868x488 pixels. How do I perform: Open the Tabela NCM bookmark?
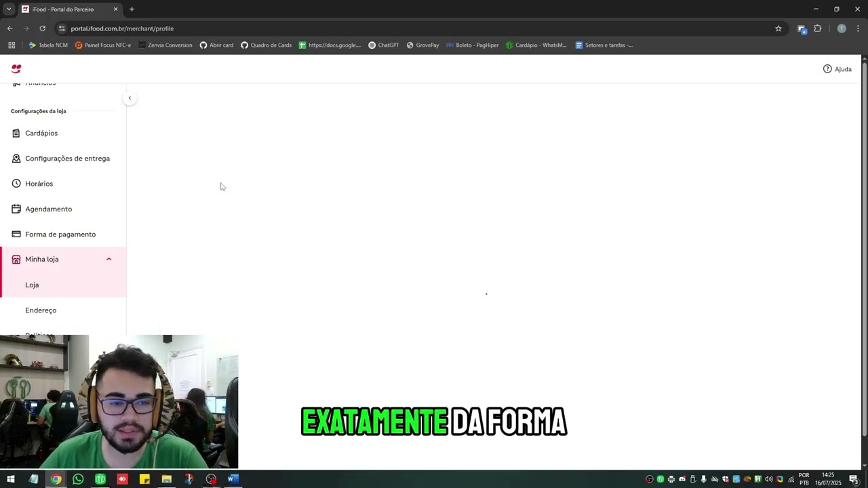(x=48, y=45)
